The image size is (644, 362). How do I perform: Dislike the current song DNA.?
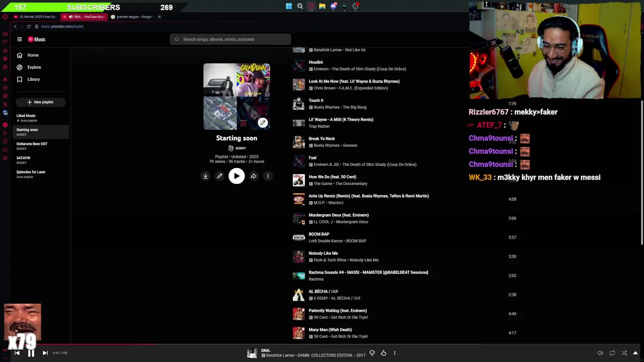(372, 353)
